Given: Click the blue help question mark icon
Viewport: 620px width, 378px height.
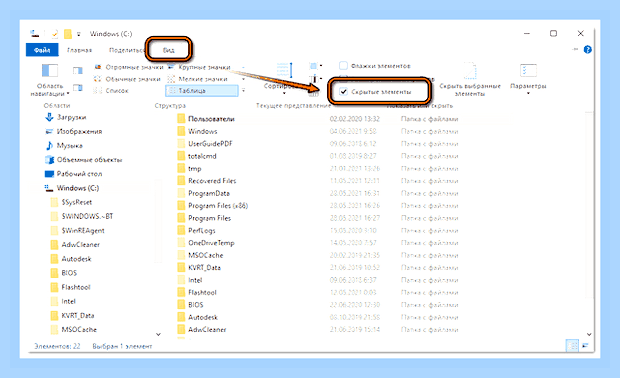Looking at the screenshot, I should [588, 50].
